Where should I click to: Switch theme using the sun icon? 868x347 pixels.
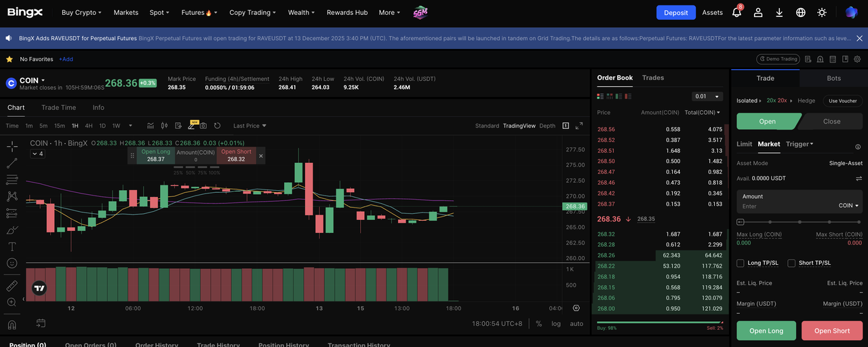(822, 12)
